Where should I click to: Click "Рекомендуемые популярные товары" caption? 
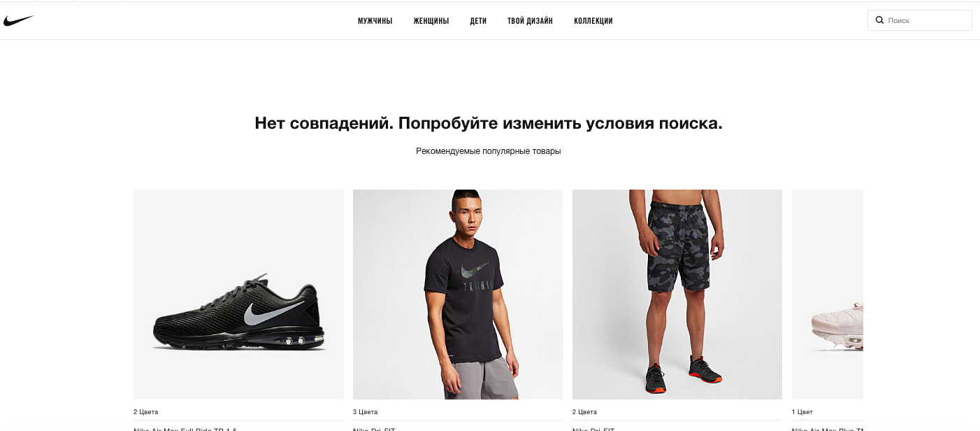point(489,151)
